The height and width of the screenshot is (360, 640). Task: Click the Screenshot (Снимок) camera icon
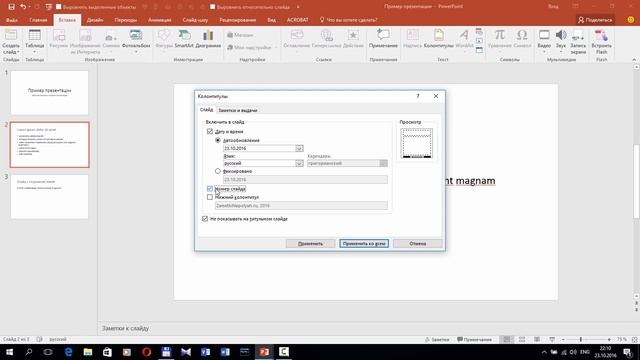[110, 38]
